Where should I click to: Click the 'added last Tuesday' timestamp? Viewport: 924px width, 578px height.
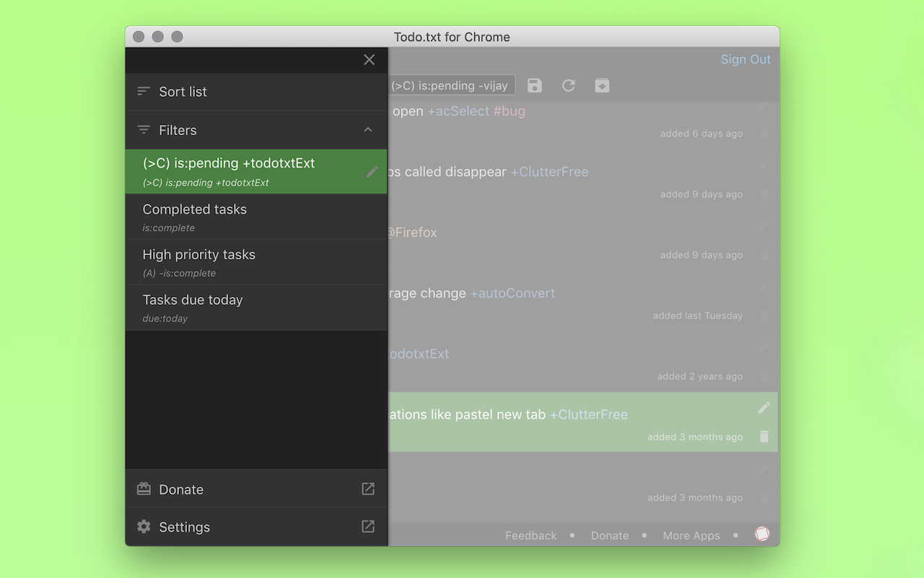click(x=697, y=316)
